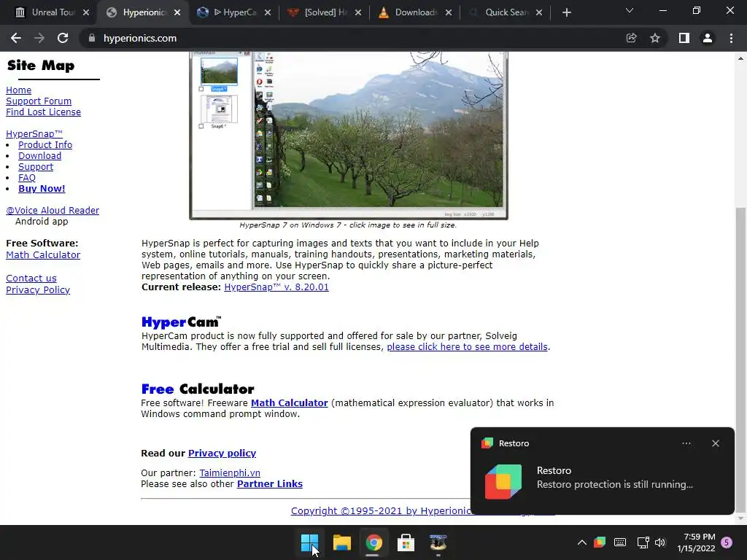Open Math Calculator link under Free Calculator

(289, 402)
